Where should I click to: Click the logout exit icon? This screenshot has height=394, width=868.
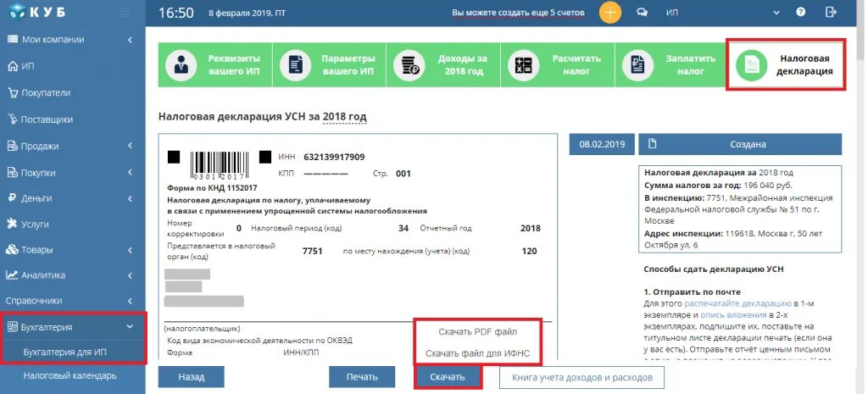[x=831, y=12]
